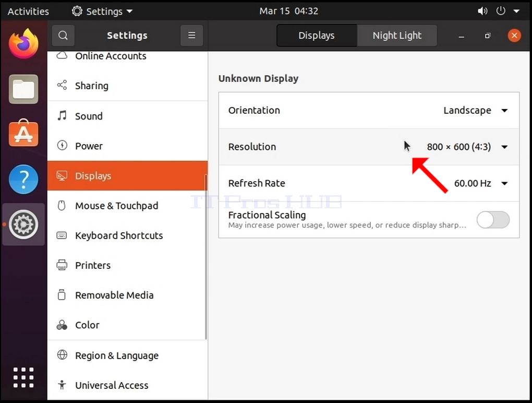Click the Settings gear dock icon
This screenshot has width=532, height=403.
coord(23,224)
